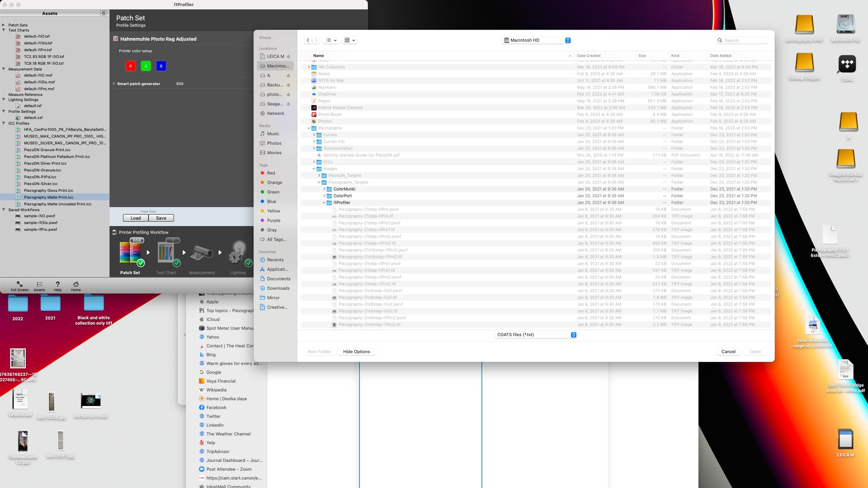Image resolution: width=868 pixels, height=488 pixels.
Task: Expand the Smart patch generator section
Action: [x=114, y=84]
